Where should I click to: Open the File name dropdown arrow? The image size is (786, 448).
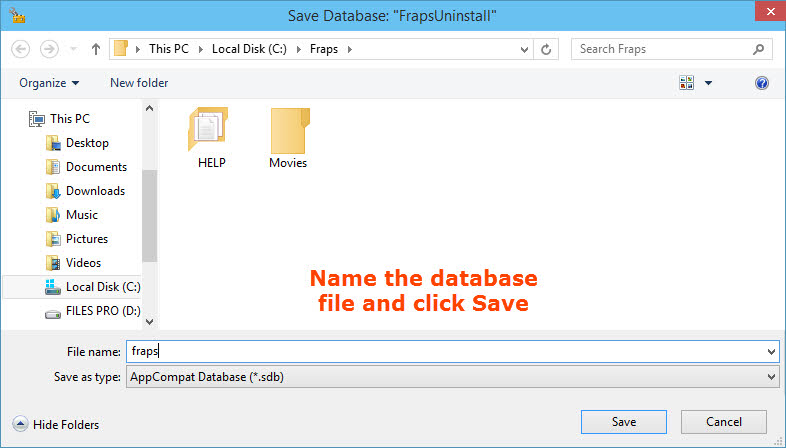point(771,351)
